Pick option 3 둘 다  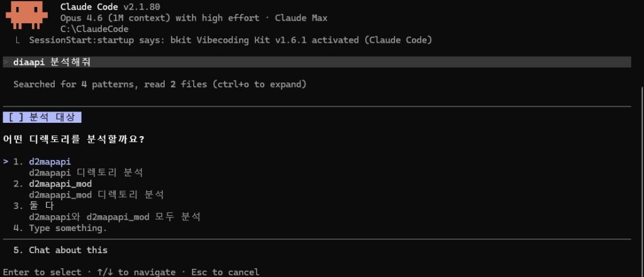[x=42, y=206]
